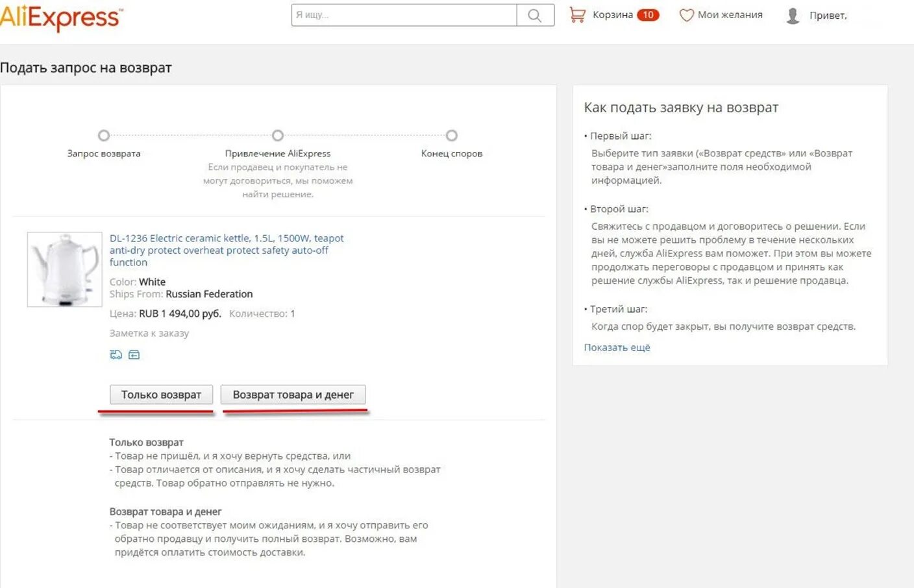The height and width of the screenshot is (588, 914).
Task: Open the DL-1236 Electric ceramic kettle link
Action: click(227, 250)
